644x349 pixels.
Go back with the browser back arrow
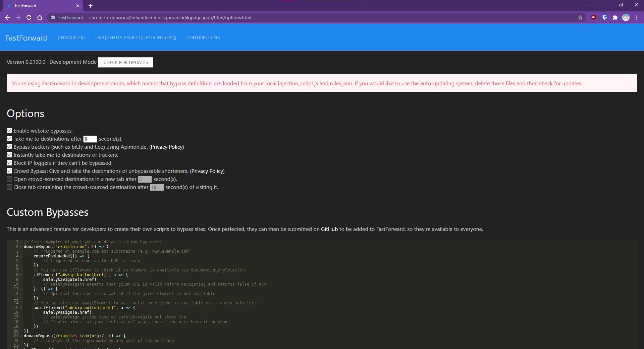tap(7, 17)
